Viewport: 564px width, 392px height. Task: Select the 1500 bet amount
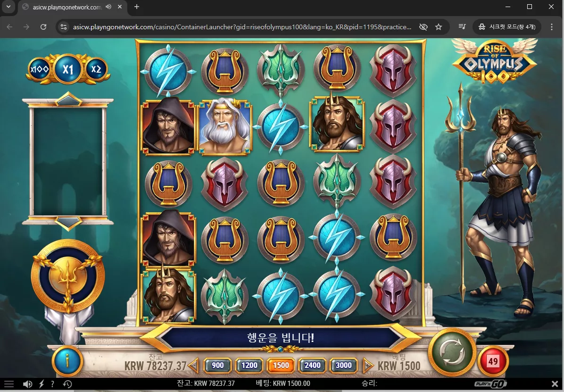[x=281, y=366]
